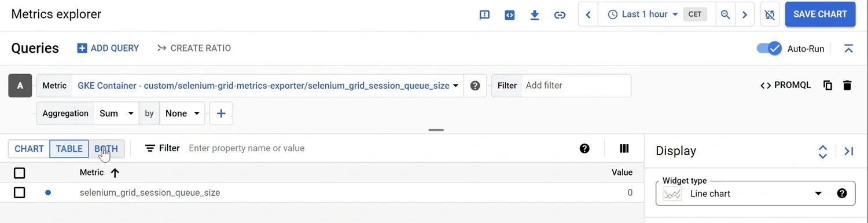The width and height of the screenshot is (868, 223).
Task: Duplicate query A with the copy icon
Action: click(x=828, y=86)
